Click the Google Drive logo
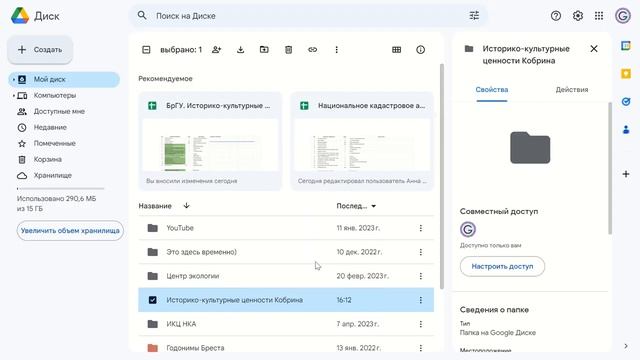640x360 pixels. pos(20,16)
